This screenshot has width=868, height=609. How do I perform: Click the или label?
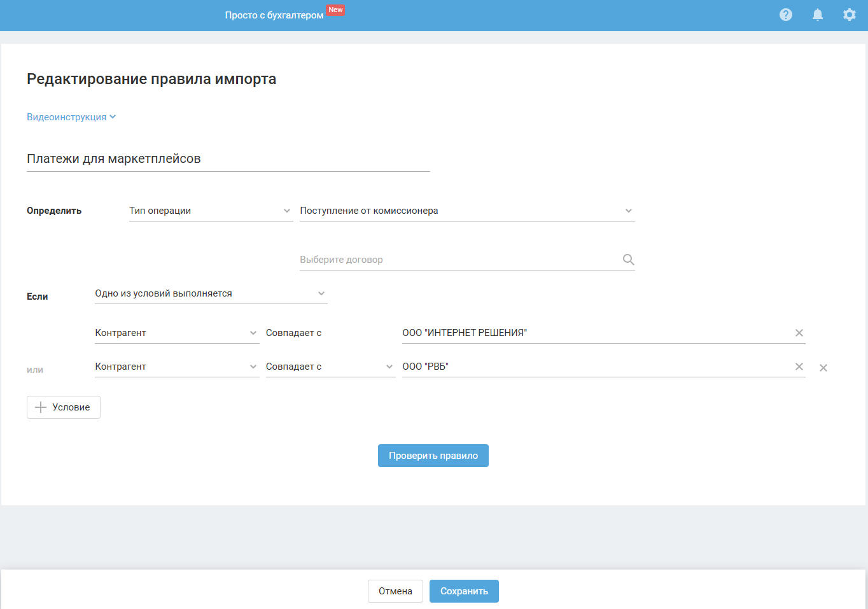pyautogui.click(x=35, y=370)
